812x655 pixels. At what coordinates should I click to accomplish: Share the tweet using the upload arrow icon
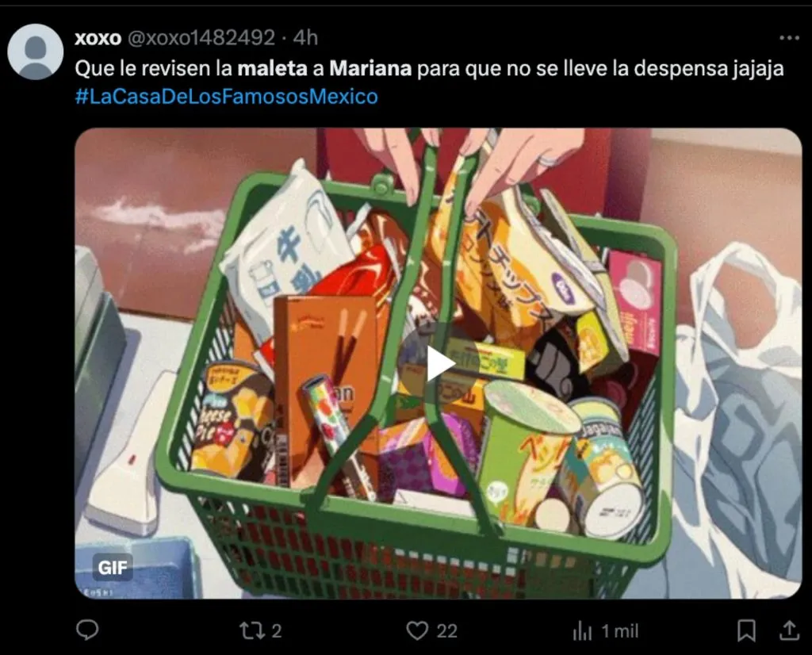click(789, 630)
